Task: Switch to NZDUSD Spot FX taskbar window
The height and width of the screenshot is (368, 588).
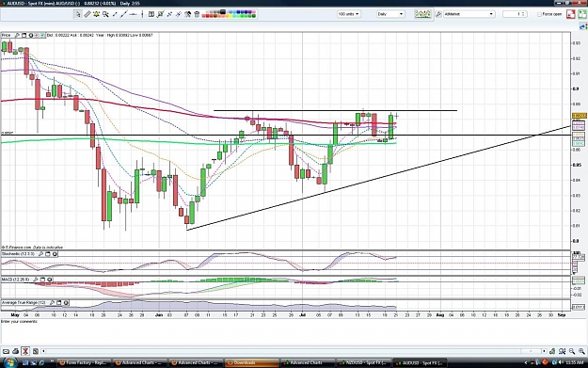Action: coord(364,362)
